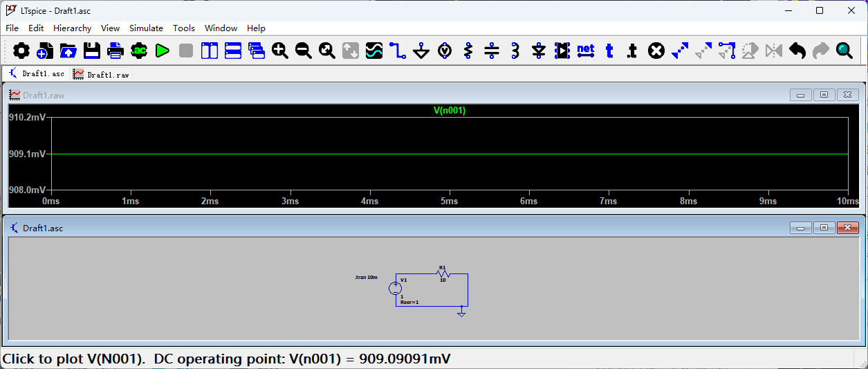
Task: Place a Diode component
Action: [539, 51]
